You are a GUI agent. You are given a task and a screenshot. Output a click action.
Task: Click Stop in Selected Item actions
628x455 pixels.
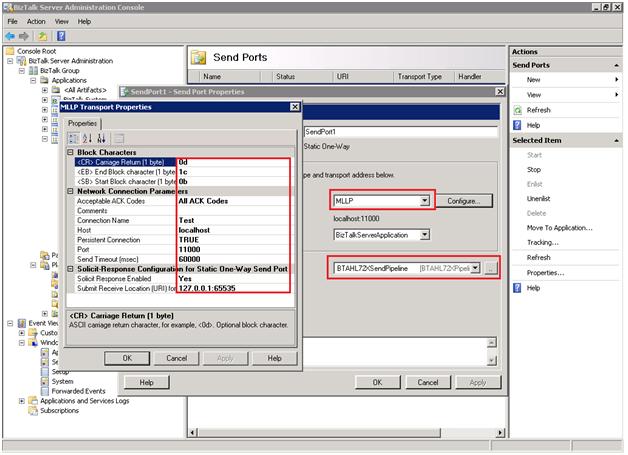[x=533, y=170]
